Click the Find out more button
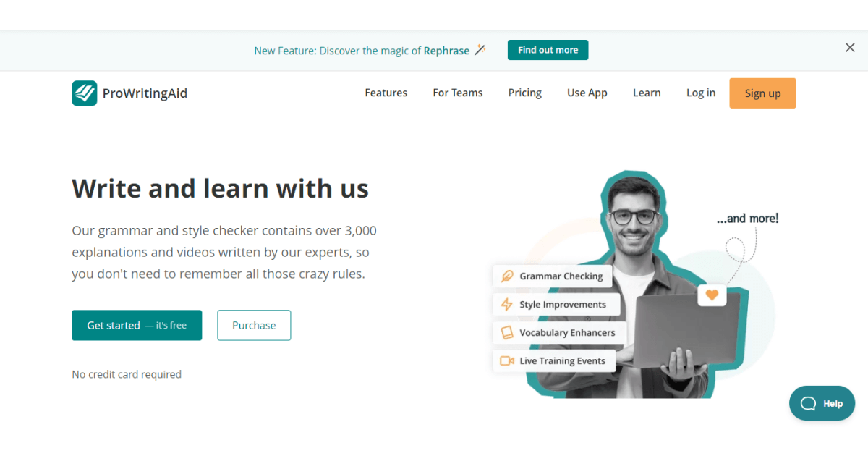The height and width of the screenshot is (456, 868). click(548, 50)
